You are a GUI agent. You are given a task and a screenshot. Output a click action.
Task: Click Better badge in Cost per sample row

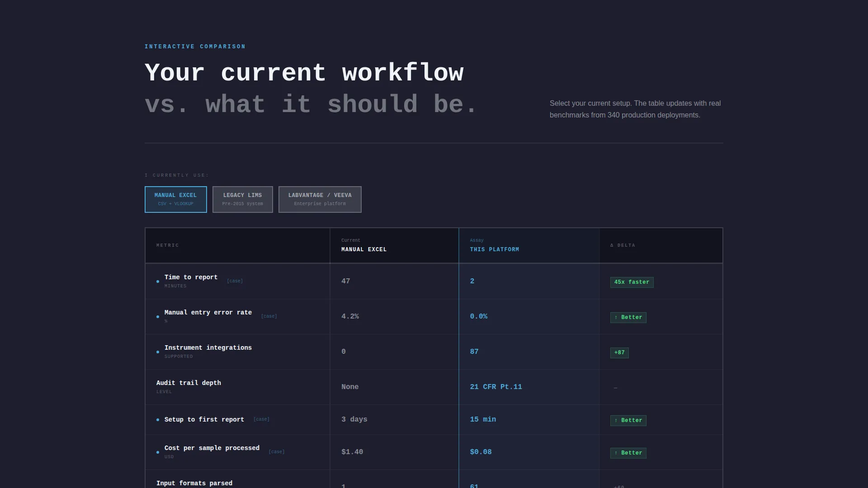coord(628,453)
